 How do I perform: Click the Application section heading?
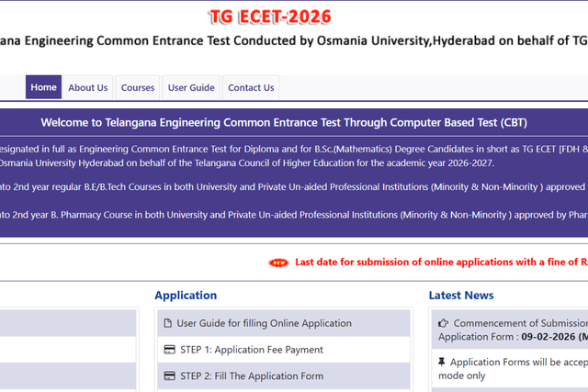point(186,296)
